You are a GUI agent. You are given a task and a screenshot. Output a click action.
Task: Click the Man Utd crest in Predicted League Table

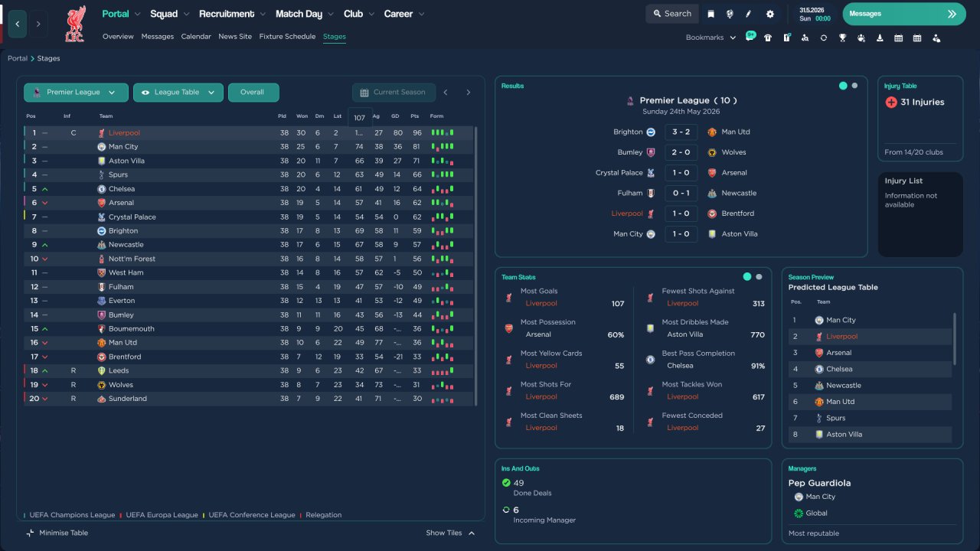pos(818,402)
